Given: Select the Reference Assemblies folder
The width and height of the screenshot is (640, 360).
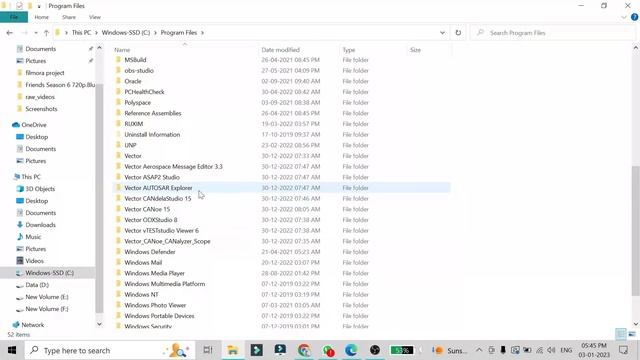Looking at the screenshot, I should [x=153, y=113].
